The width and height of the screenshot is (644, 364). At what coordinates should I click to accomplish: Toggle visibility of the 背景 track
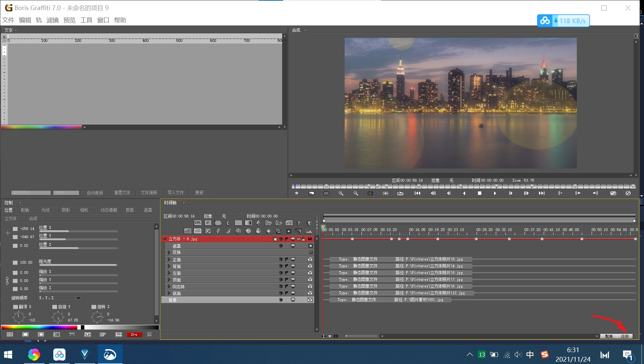click(x=280, y=300)
